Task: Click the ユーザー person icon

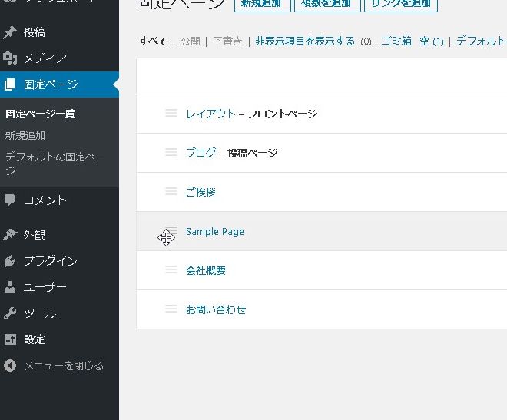Action: (x=10, y=288)
